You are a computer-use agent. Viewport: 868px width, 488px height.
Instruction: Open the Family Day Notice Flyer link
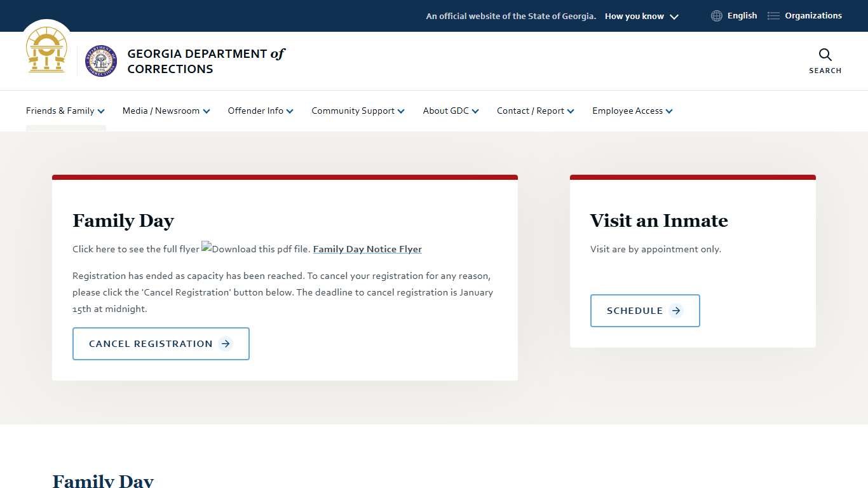(367, 249)
